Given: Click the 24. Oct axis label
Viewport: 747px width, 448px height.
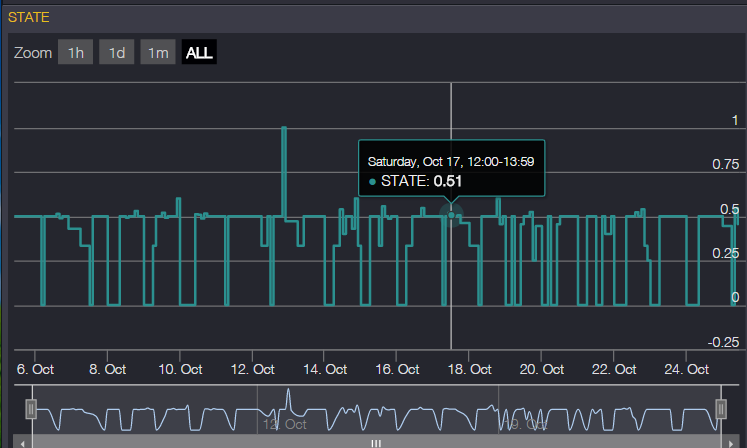Looking at the screenshot, I should point(685,369).
